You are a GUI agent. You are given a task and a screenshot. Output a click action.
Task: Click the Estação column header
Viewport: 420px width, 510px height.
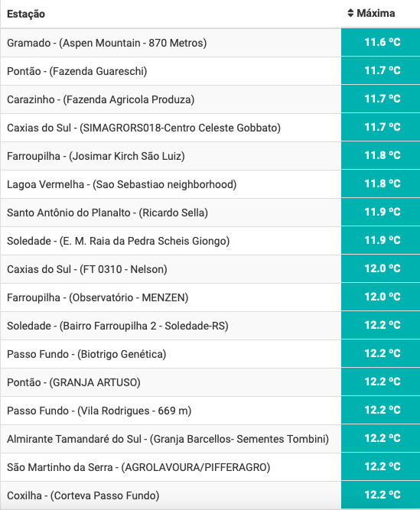pos(26,14)
